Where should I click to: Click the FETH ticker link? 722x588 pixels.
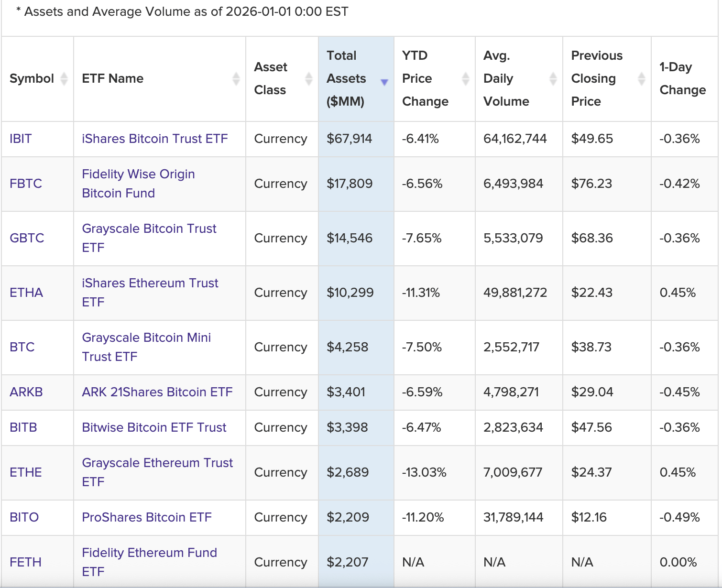click(x=25, y=562)
